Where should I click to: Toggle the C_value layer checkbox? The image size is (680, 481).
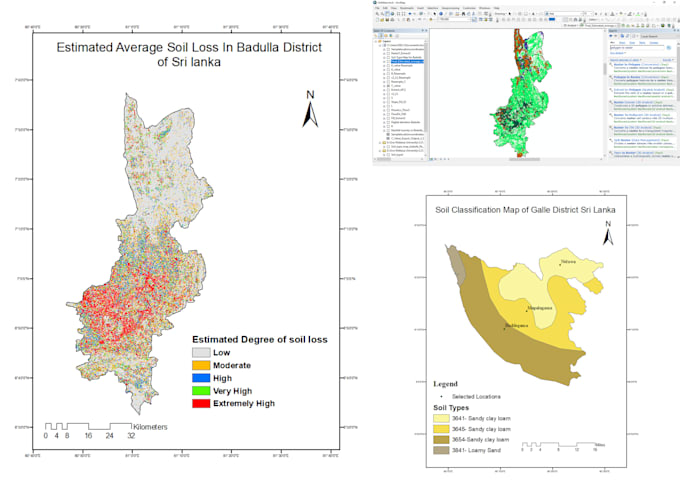388,86
